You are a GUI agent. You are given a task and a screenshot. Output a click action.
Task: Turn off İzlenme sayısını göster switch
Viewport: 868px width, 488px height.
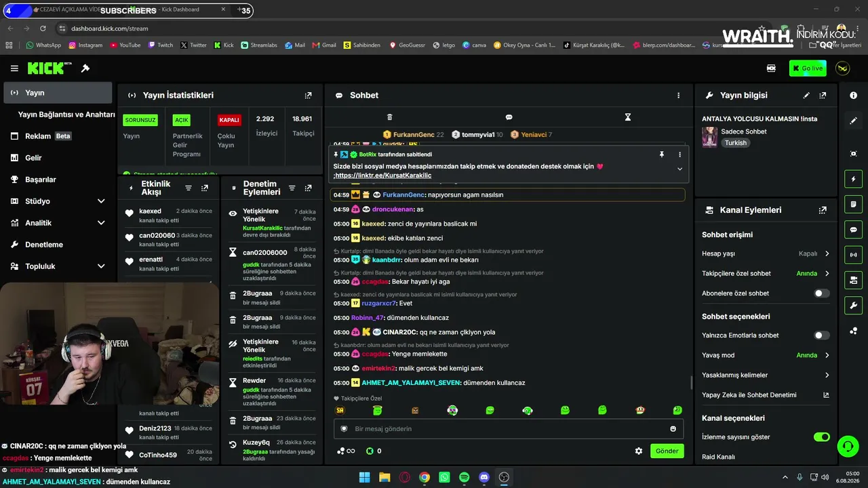(821, 437)
